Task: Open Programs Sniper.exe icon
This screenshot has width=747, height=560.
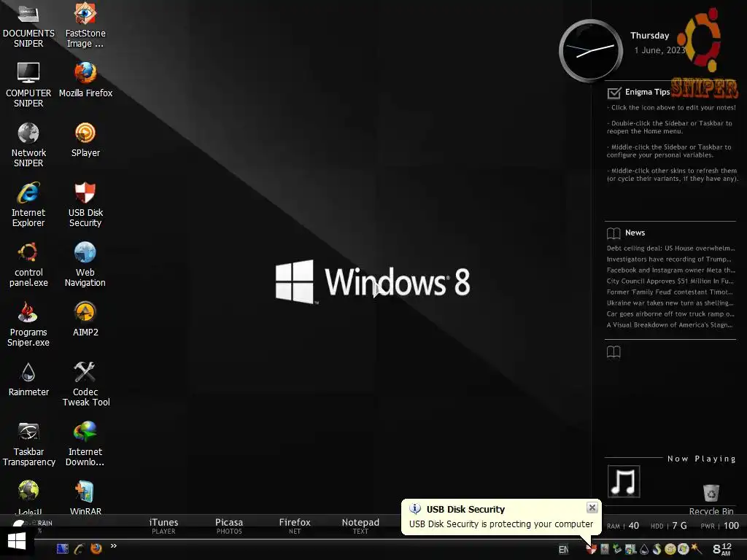Action: (x=28, y=324)
